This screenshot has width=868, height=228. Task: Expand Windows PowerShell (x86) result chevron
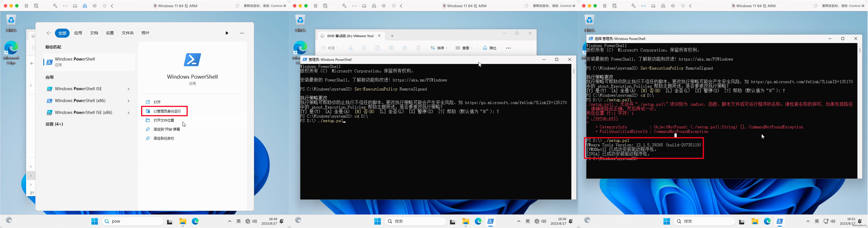[128, 101]
